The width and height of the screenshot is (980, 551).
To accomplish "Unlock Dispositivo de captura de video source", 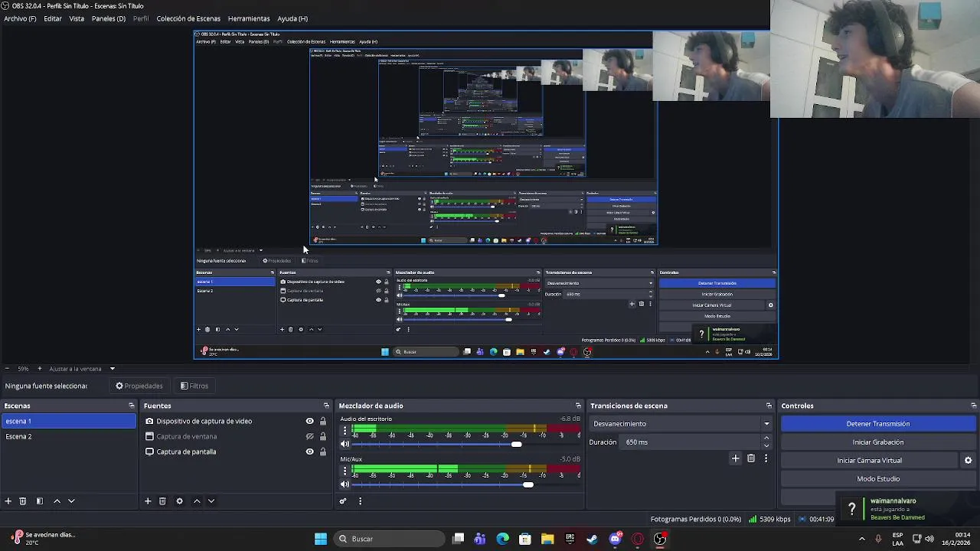I will click(x=323, y=421).
